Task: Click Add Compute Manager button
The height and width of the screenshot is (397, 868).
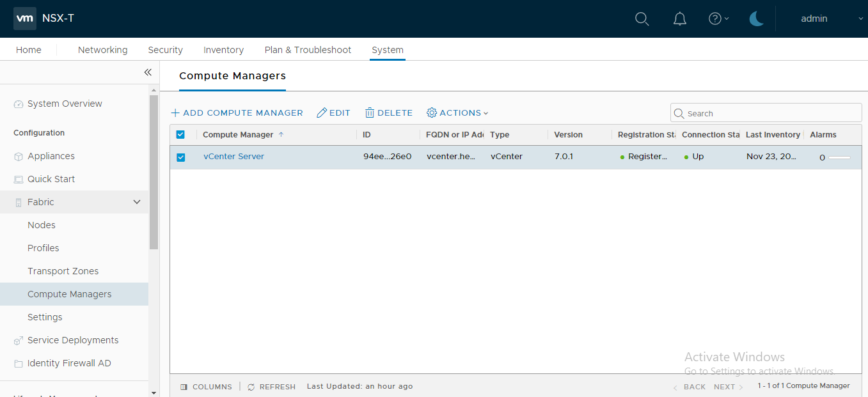Action: [237, 113]
